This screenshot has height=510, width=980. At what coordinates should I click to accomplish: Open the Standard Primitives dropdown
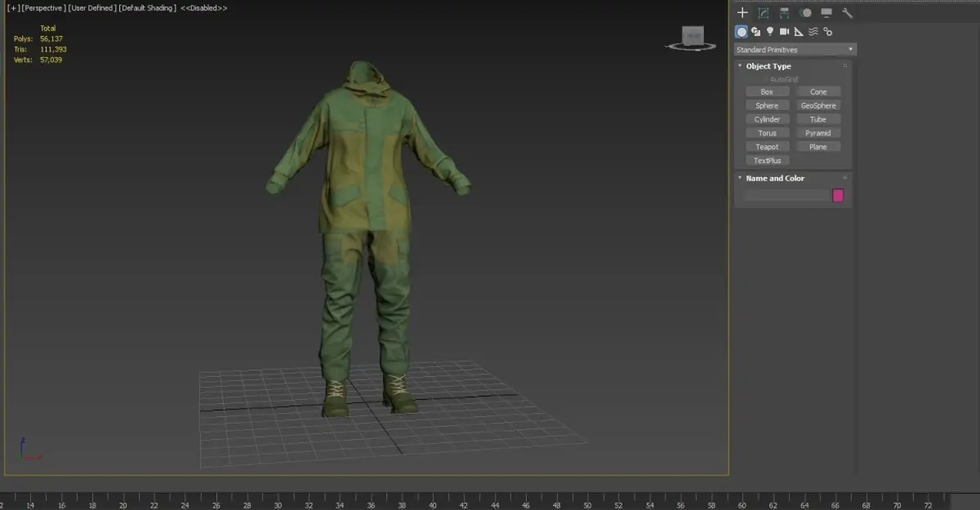pos(795,50)
